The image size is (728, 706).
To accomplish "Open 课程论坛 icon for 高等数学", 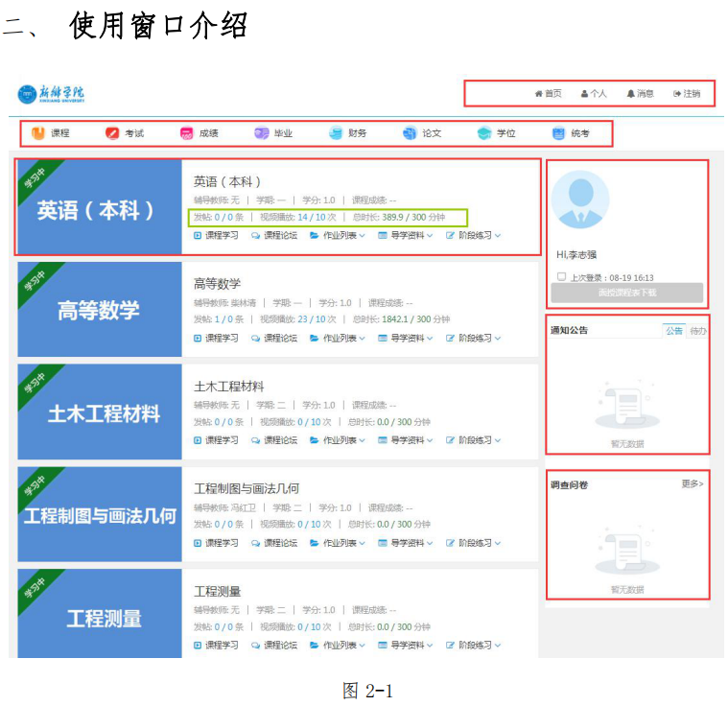I will coord(255,339).
